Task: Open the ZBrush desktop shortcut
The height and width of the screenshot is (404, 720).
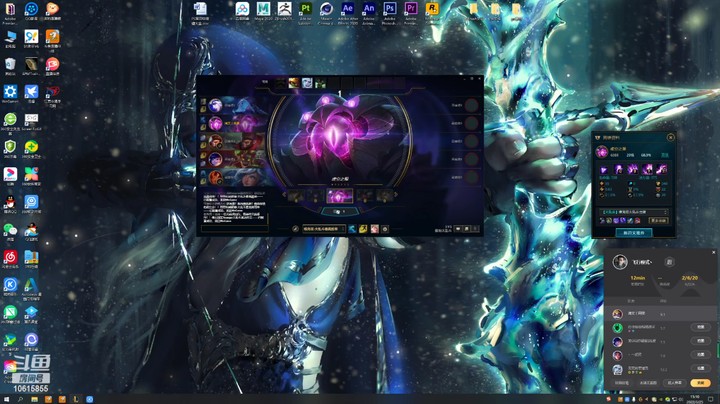Action: point(284,13)
